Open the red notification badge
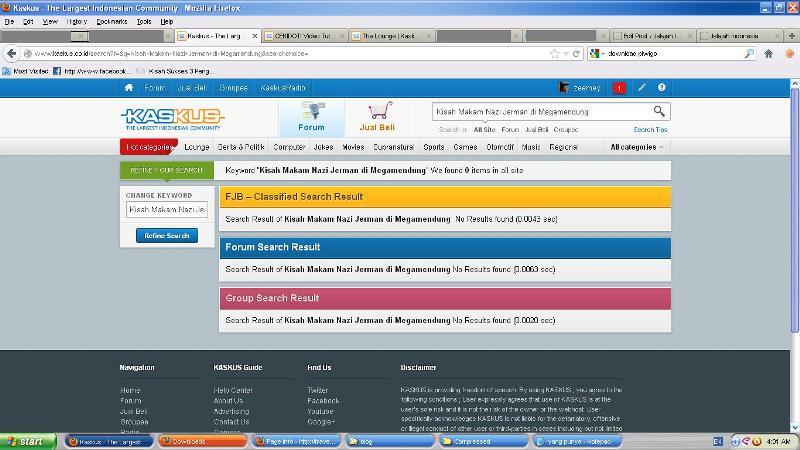800x450 pixels. 619,88
